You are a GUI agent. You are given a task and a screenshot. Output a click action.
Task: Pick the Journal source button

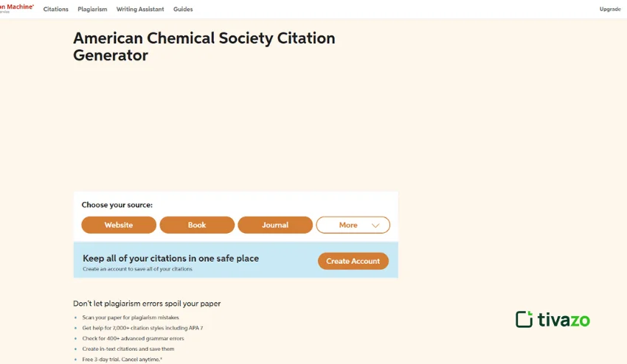[275, 225]
